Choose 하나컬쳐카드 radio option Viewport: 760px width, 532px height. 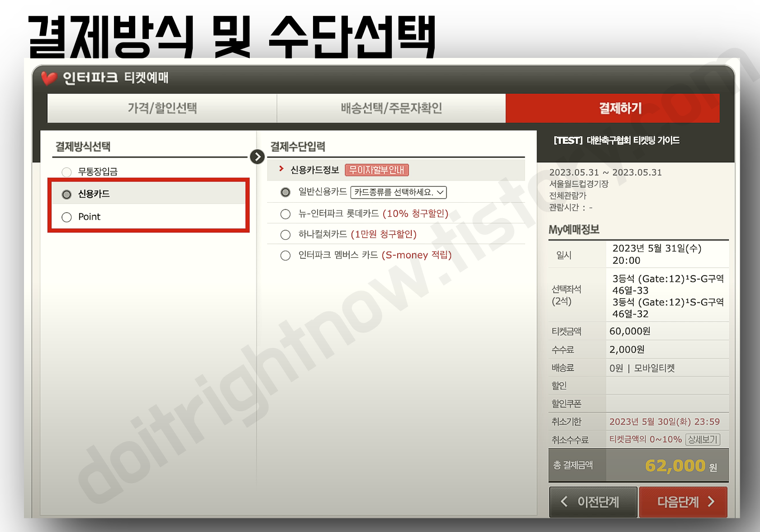pos(285,235)
